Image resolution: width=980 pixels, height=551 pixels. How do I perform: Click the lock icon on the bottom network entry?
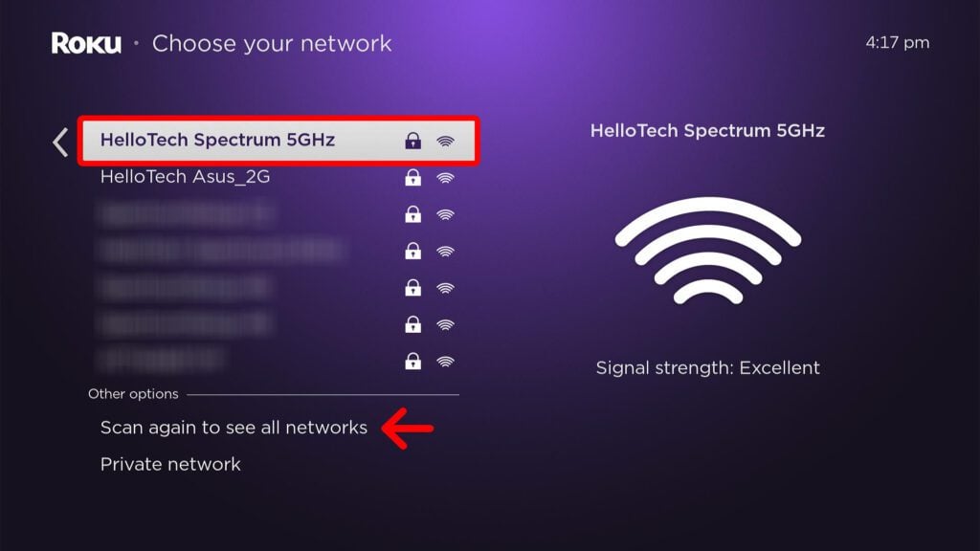[x=414, y=362]
